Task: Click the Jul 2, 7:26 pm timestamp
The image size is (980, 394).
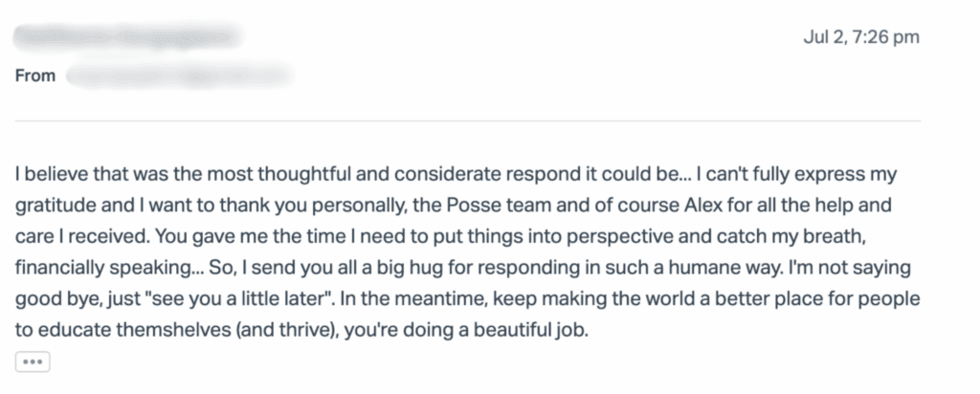Action: (861, 37)
